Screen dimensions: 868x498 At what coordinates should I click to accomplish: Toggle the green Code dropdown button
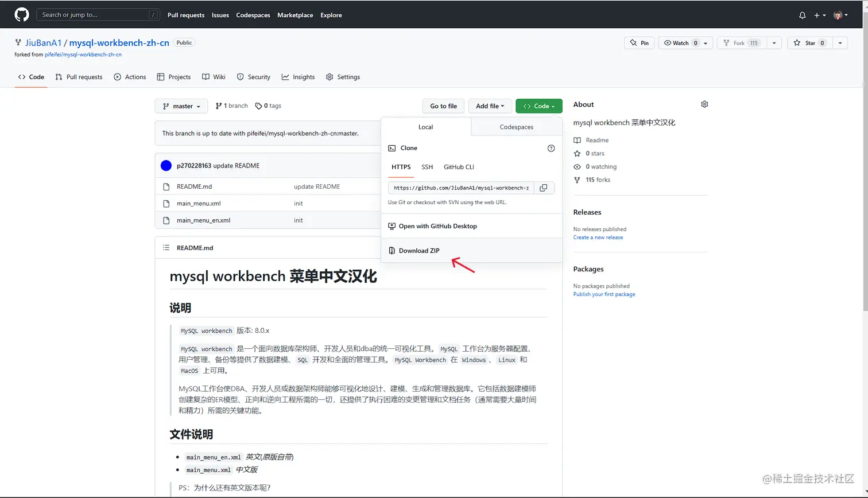[539, 106]
